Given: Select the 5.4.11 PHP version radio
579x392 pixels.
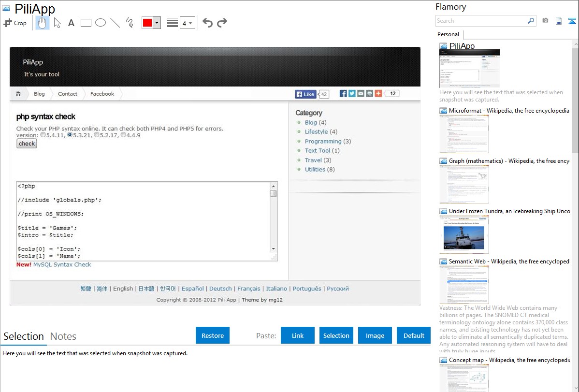Looking at the screenshot, I should (x=43, y=135).
